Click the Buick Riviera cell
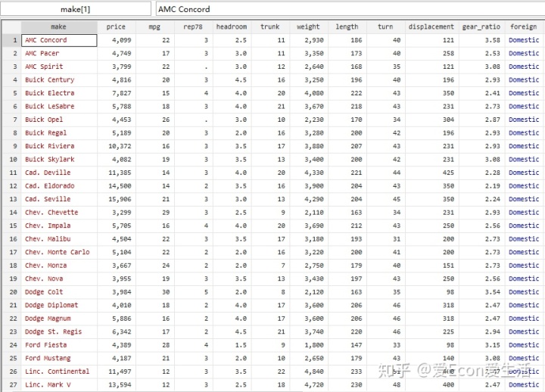The width and height of the screenshot is (545, 392). pyautogui.click(x=59, y=146)
